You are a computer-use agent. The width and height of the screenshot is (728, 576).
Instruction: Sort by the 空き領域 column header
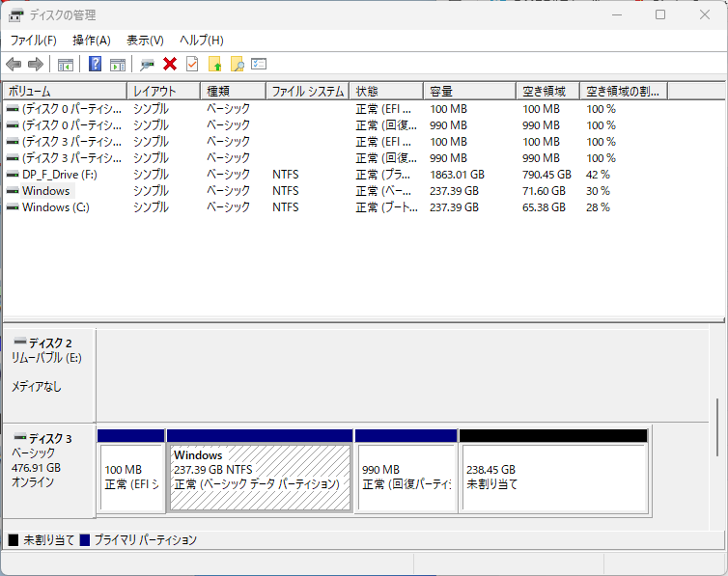(x=547, y=91)
